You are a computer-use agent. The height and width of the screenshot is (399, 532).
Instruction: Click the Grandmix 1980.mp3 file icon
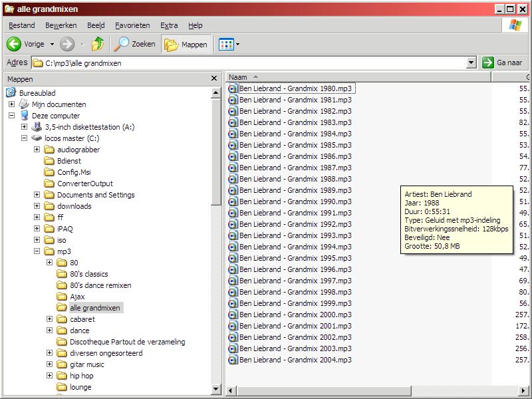(233, 89)
